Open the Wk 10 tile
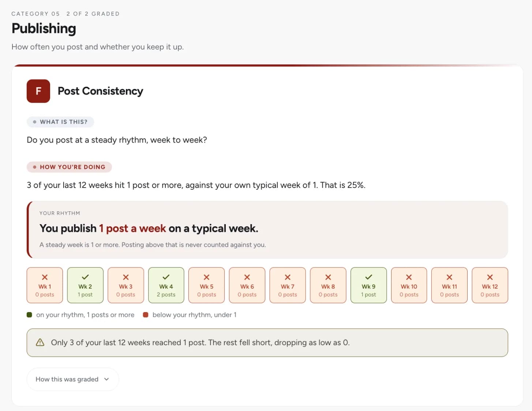 [409, 285]
